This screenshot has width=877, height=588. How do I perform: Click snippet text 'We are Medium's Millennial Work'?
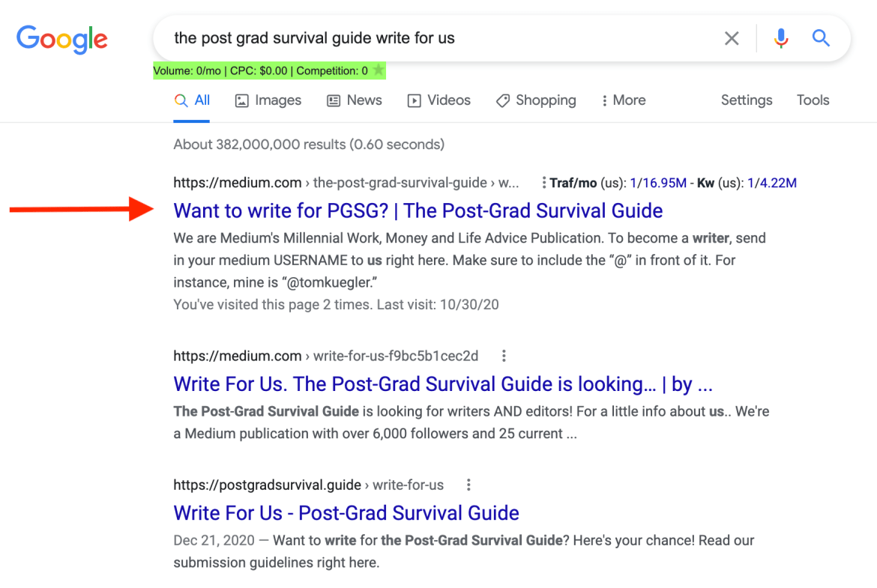pos(469,260)
